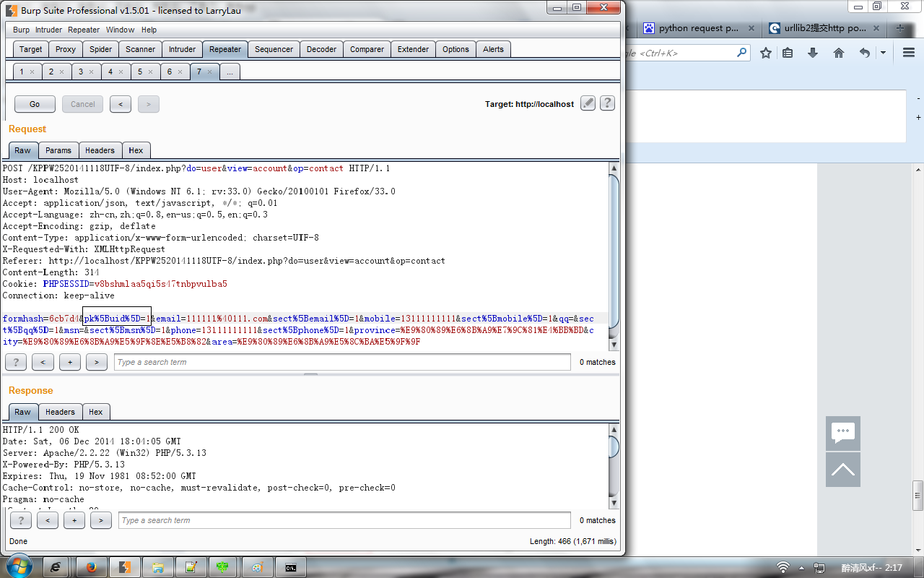Open the Paint taskbar icon

(x=256, y=567)
